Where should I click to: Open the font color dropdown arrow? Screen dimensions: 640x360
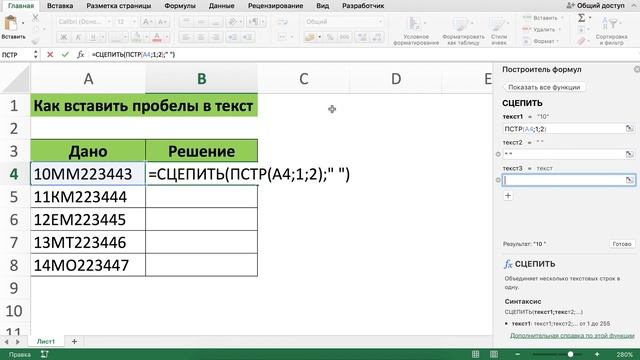coord(167,37)
